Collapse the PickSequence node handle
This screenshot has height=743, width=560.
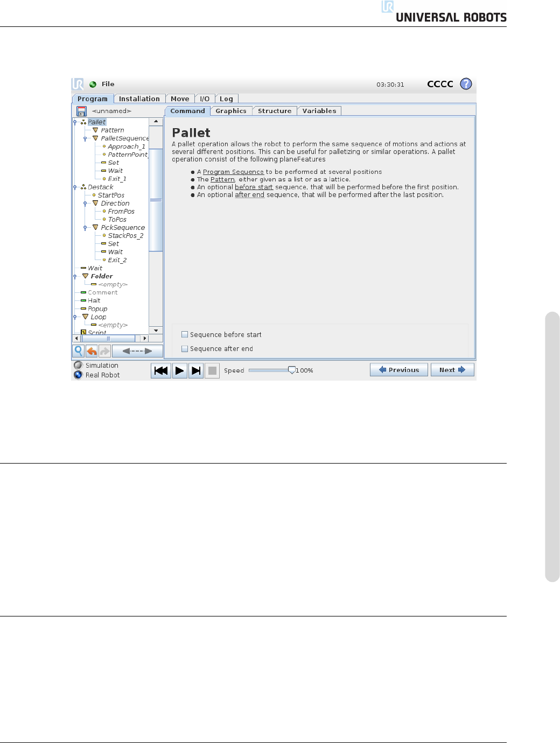85,228
